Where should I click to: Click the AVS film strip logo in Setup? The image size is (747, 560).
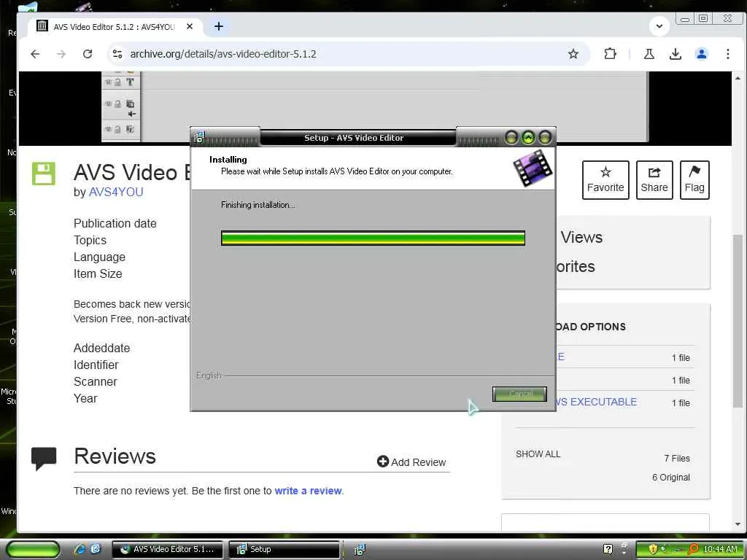(533, 168)
